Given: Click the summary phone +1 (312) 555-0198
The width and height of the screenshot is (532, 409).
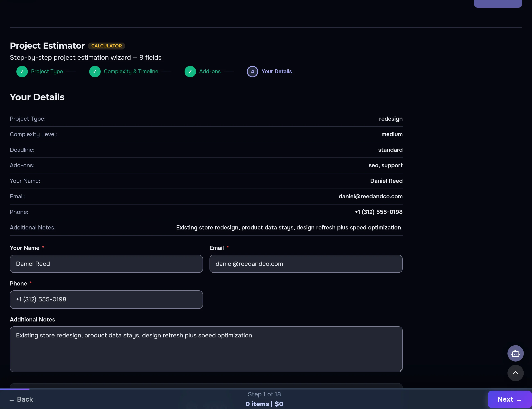Looking at the screenshot, I should click(x=379, y=212).
